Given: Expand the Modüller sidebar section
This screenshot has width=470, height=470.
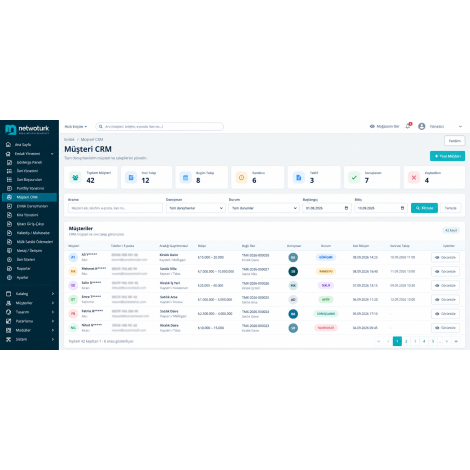Looking at the screenshot, I should [x=29, y=330].
